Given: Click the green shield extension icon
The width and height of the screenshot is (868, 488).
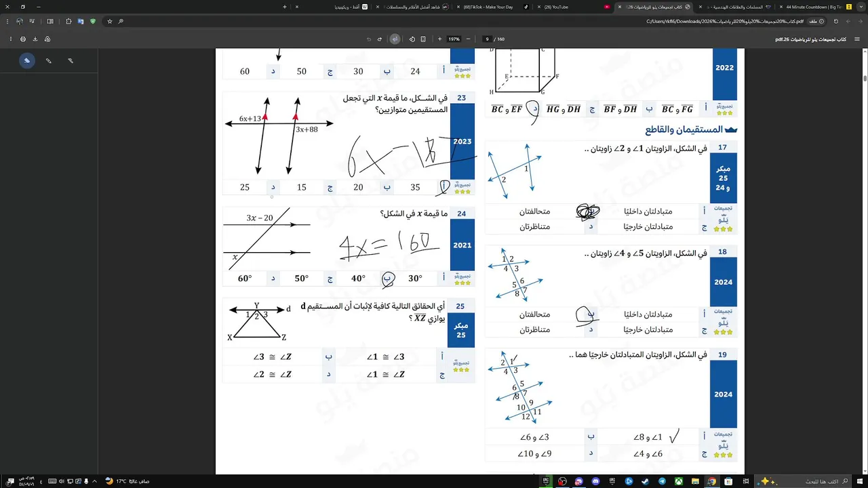Looking at the screenshot, I should tap(93, 21).
